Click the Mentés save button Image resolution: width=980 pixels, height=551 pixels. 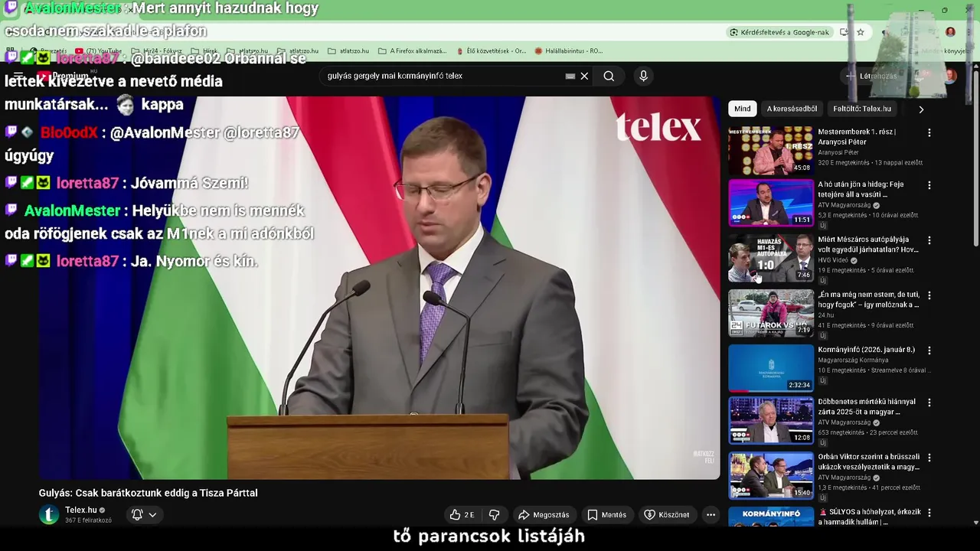tap(606, 515)
